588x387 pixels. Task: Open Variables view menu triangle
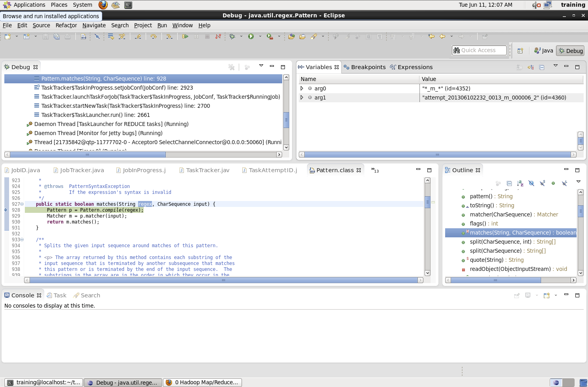pyautogui.click(x=555, y=66)
